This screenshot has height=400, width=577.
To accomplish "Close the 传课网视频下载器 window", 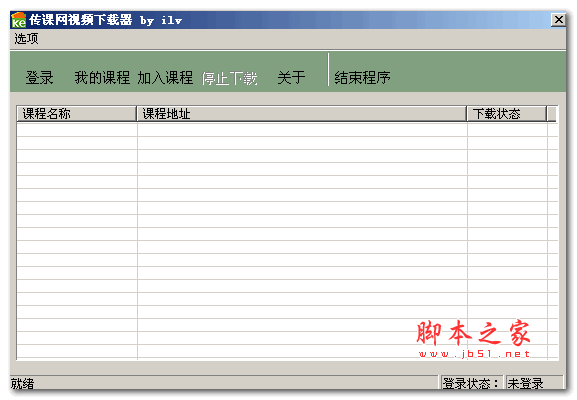I will pos(558,20).
